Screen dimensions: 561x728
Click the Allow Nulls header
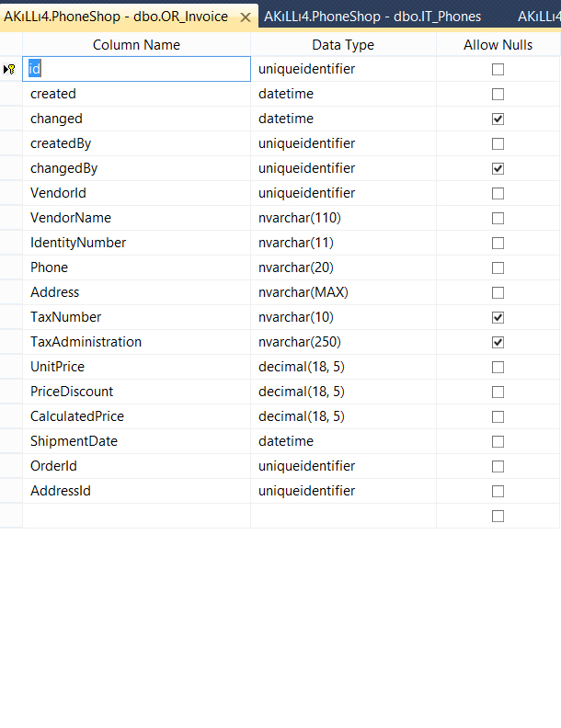498,44
